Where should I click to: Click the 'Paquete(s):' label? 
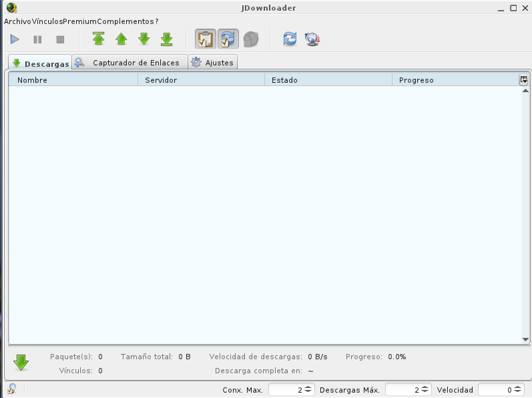[x=71, y=357]
